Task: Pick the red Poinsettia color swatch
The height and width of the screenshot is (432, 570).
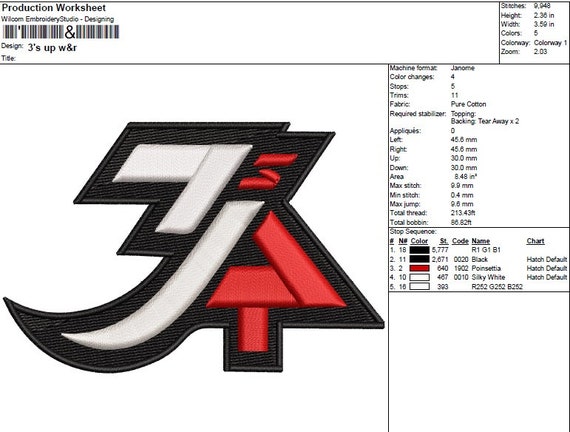Action: pyautogui.click(x=419, y=268)
